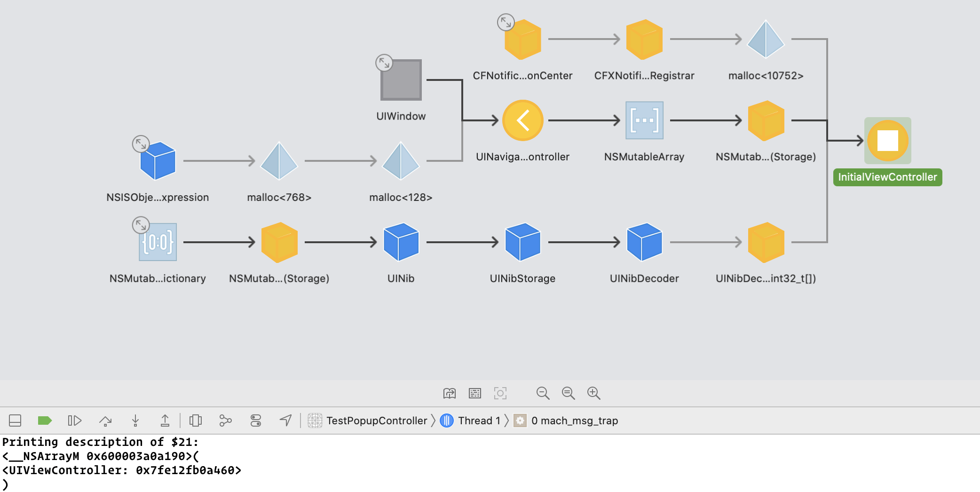This screenshot has height=492, width=980.
Task: Deactivate breakpoints with the green tag
Action: coord(45,421)
